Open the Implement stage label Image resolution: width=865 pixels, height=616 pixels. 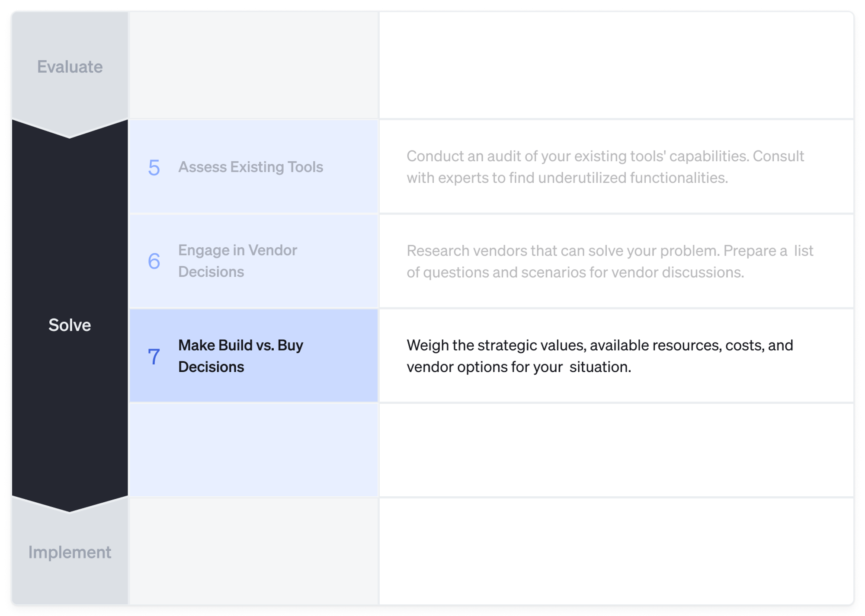click(70, 552)
